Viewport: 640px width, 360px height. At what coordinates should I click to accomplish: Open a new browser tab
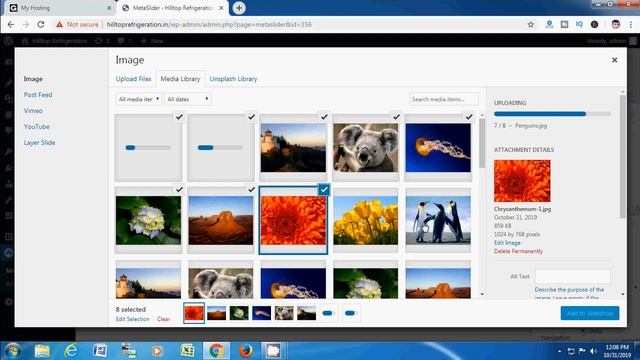239,8
